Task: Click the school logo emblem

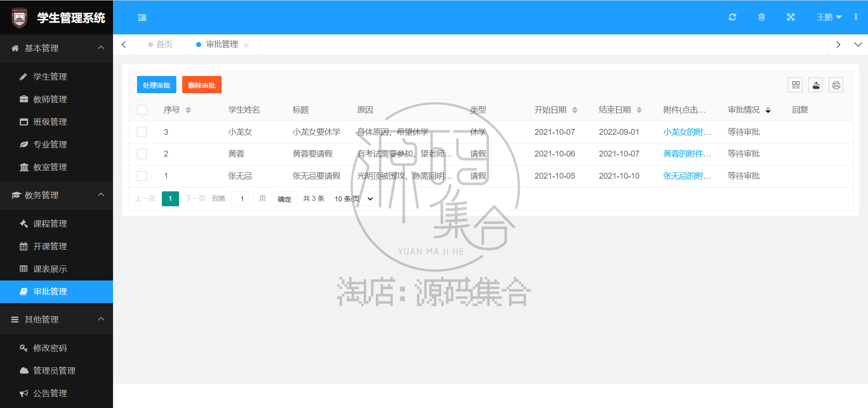Action: [x=19, y=18]
